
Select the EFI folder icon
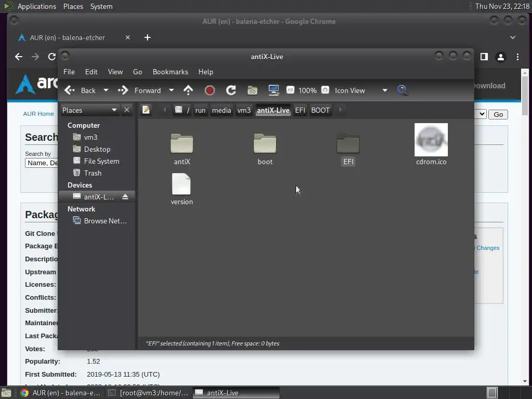pos(348,143)
